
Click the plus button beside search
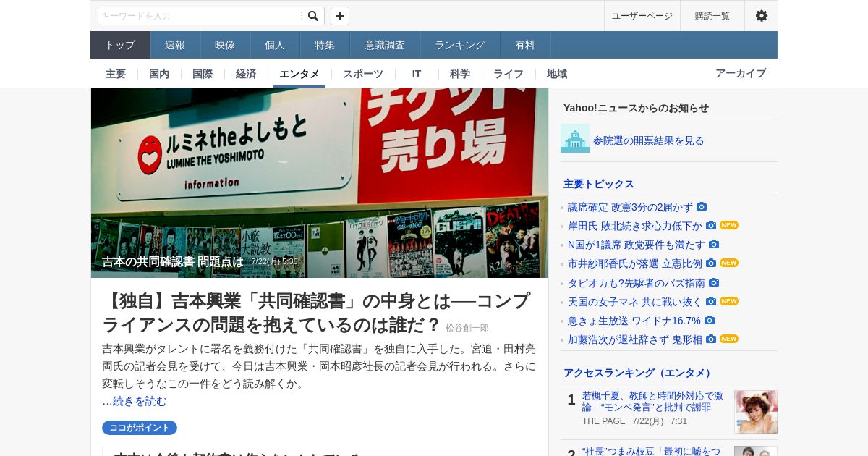[x=340, y=16]
